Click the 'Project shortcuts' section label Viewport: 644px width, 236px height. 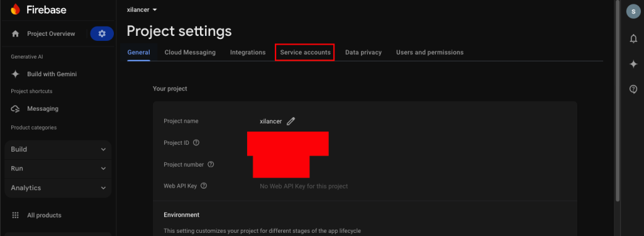click(31, 91)
